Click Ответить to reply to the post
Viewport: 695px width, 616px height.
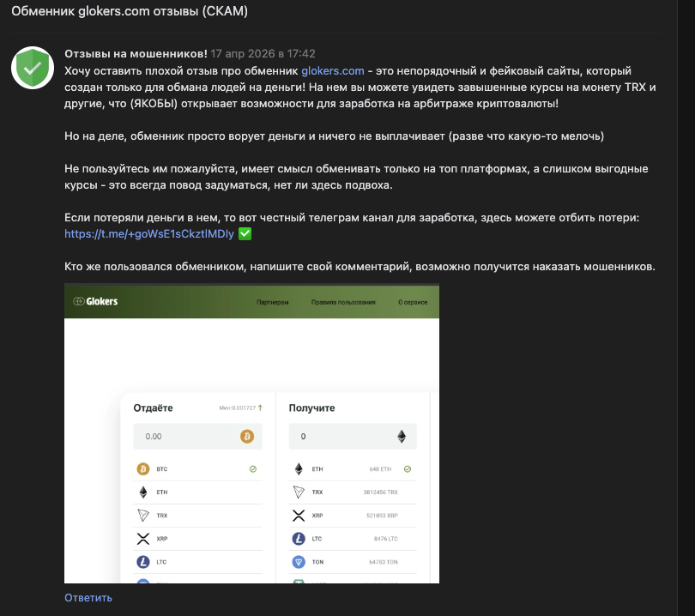(x=88, y=598)
